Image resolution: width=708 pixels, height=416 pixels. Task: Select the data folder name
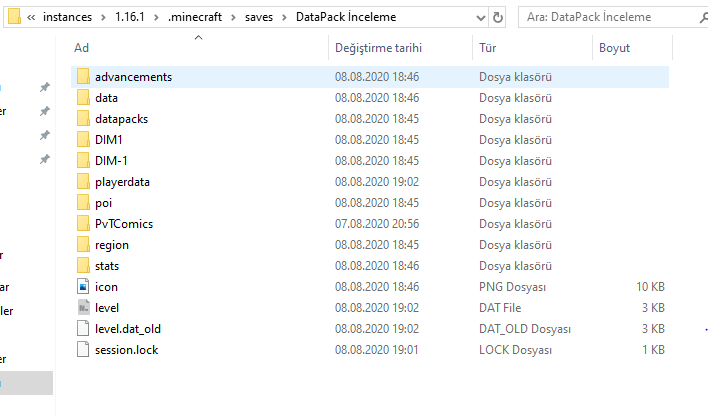click(x=106, y=98)
